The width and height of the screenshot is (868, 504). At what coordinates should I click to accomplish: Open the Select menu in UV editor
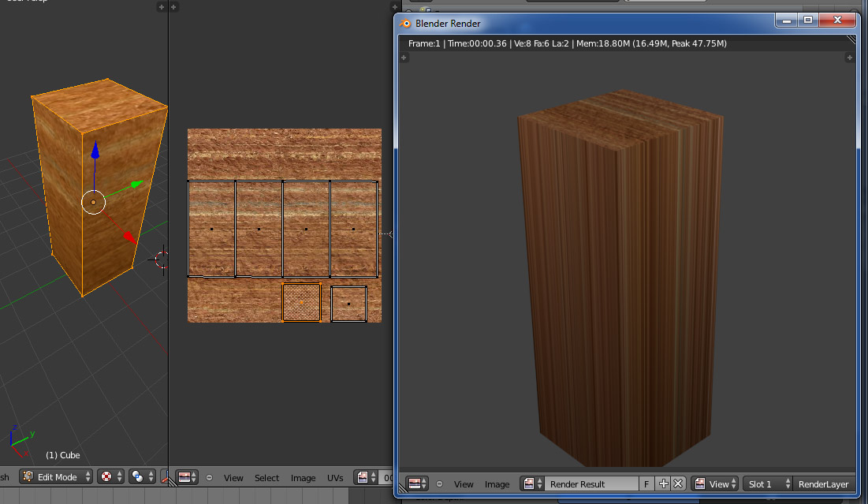click(x=266, y=478)
